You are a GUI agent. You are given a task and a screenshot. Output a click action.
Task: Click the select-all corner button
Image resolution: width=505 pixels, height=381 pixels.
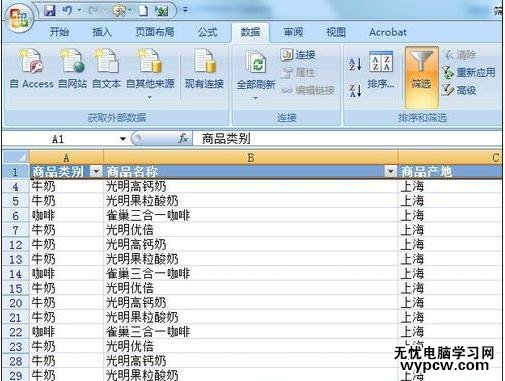pyautogui.click(x=15, y=157)
